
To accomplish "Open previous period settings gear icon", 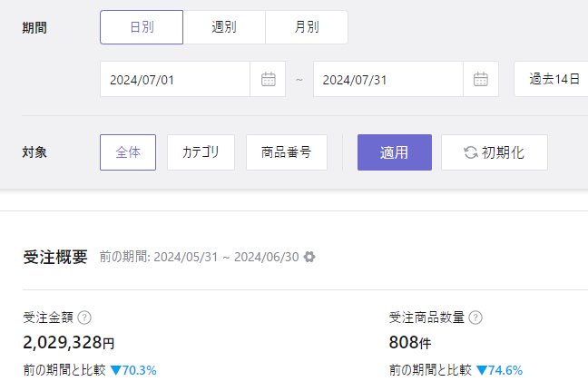I will [309, 257].
